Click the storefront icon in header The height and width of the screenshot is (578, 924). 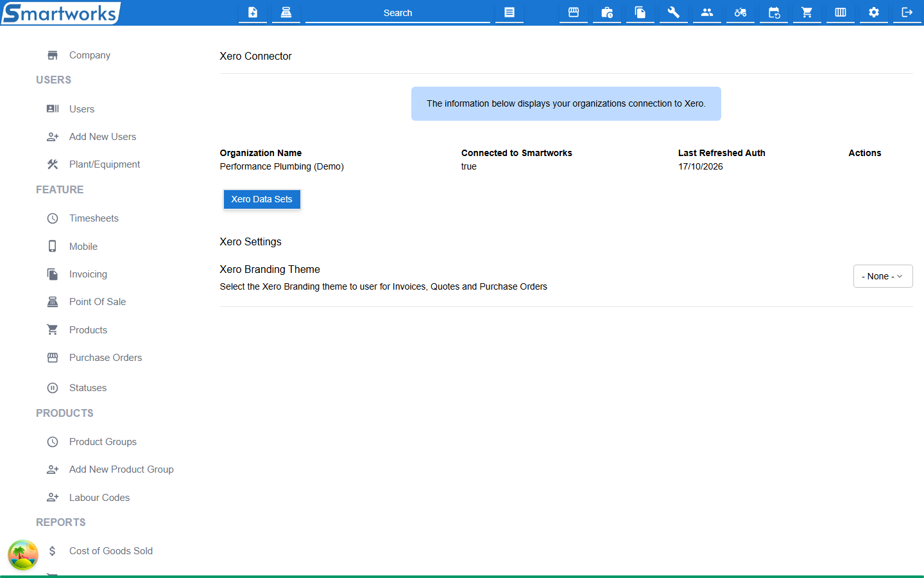click(x=574, y=12)
